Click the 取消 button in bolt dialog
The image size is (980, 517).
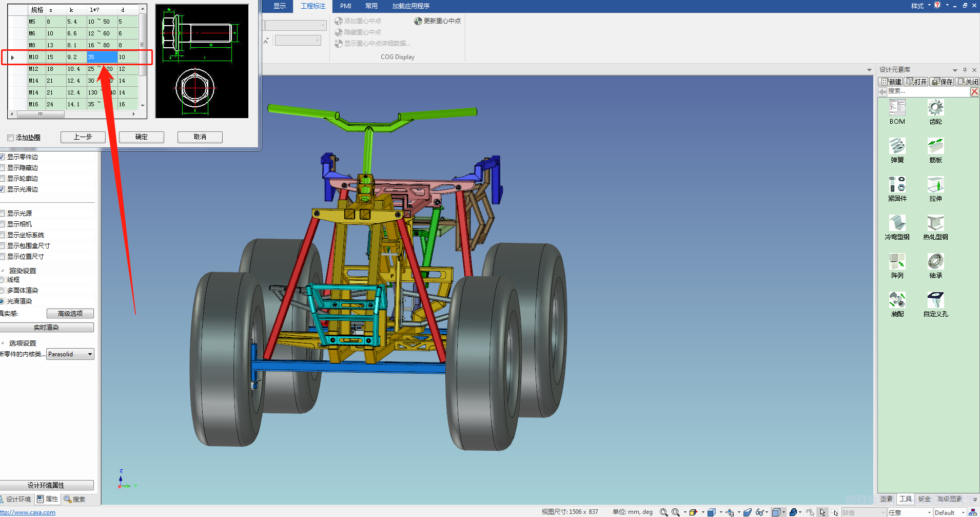click(200, 137)
